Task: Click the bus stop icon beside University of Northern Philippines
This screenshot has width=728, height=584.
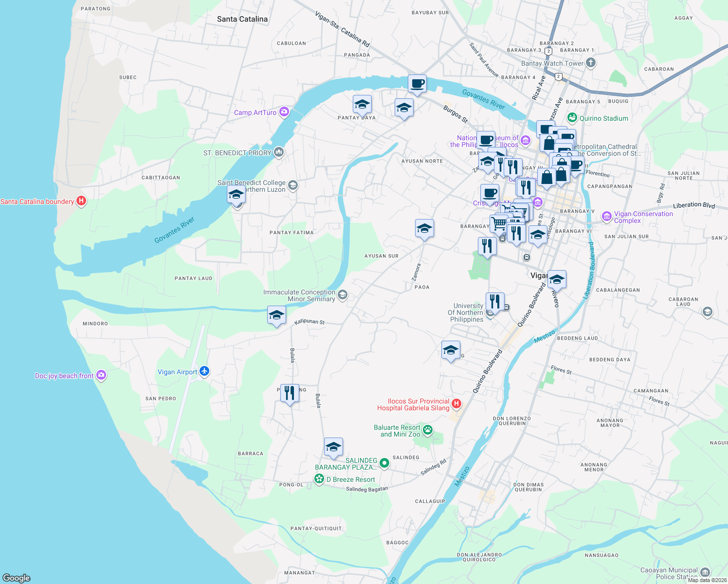Action: coord(507,307)
